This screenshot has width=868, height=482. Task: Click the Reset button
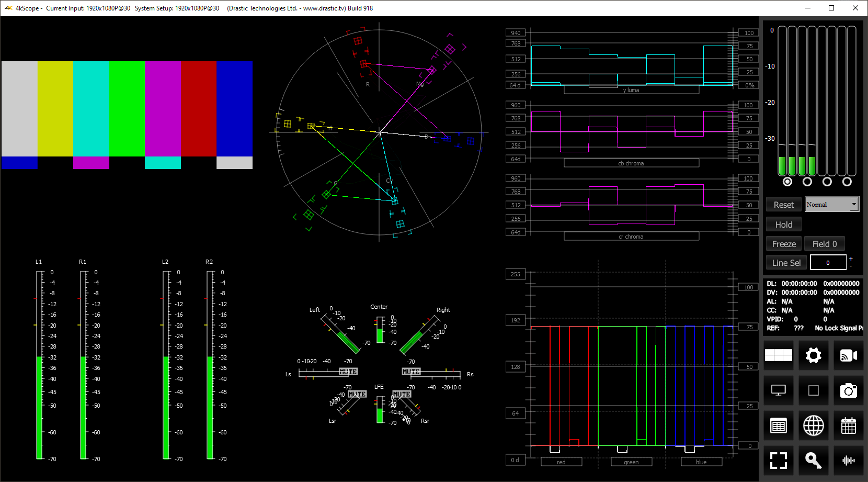click(783, 205)
